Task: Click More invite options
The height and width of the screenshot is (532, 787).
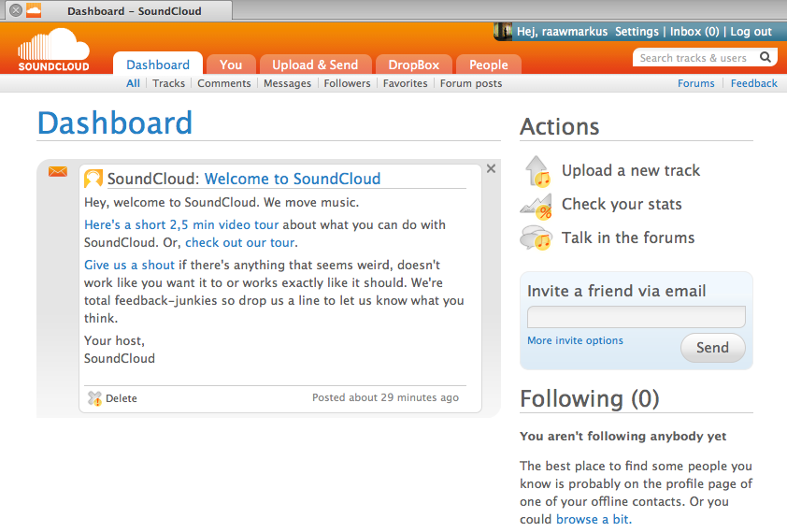Action: [x=575, y=340]
